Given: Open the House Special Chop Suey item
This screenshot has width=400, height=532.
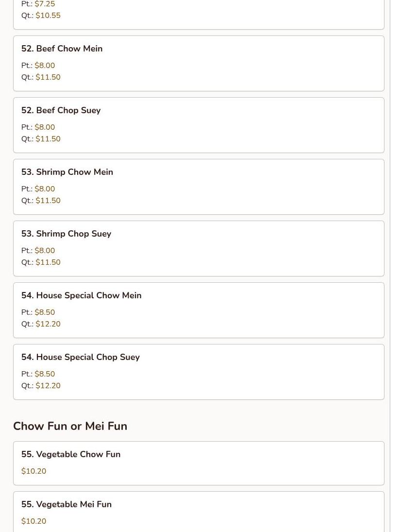Looking at the screenshot, I should click(80, 357).
